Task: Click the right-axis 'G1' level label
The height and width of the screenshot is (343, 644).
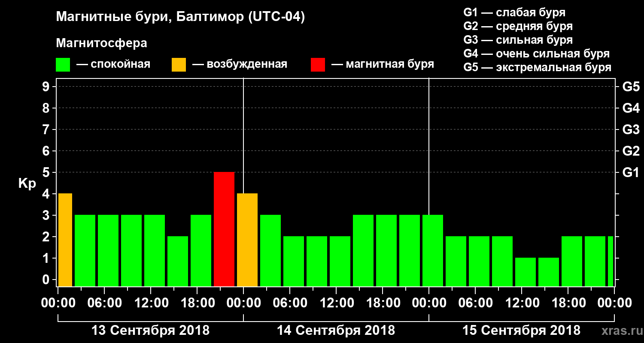Action: pos(631,172)
